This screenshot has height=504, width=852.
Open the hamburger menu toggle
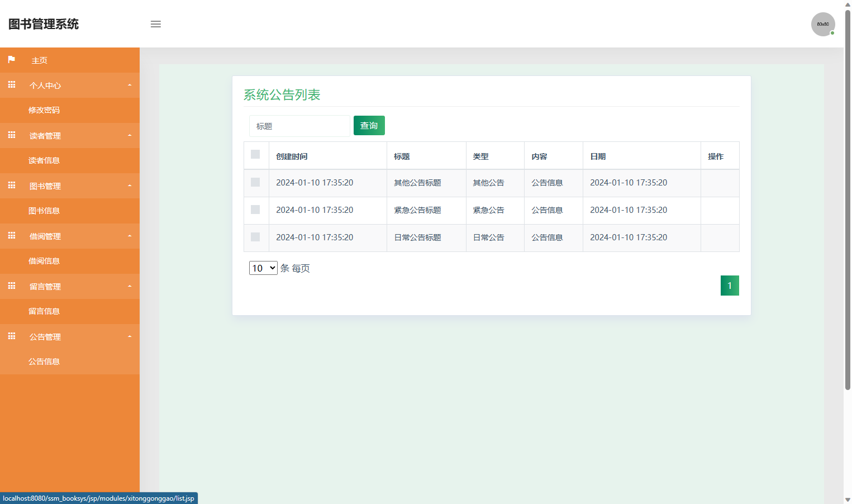pyautogui.click(x=155, y=24)
